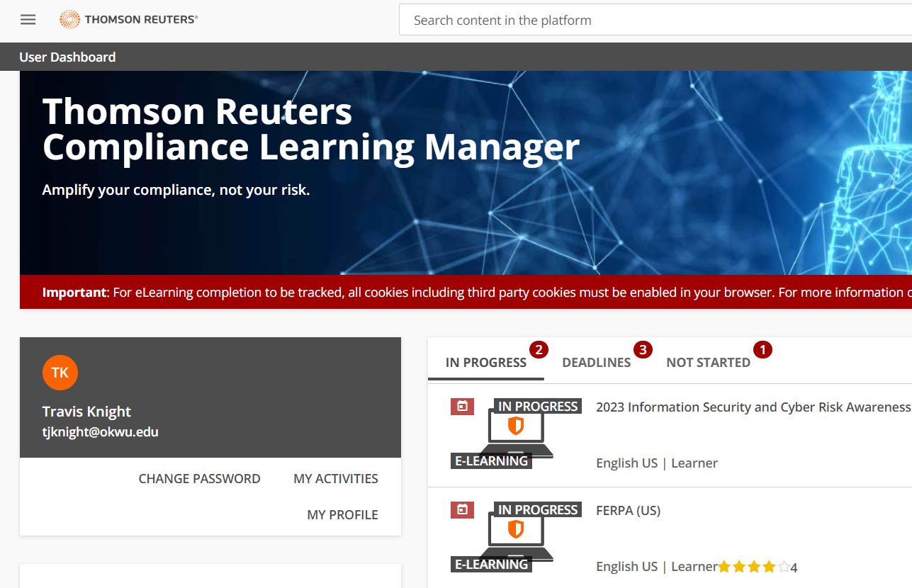Open 2023 Information Security and Cyber Risk Awareness course
Screen dimensions: 912x588
pos(753,407)
